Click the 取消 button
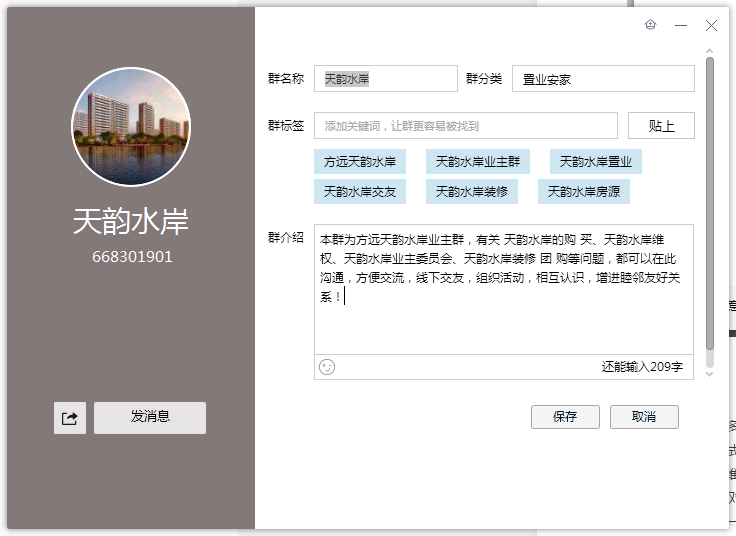This screenshot has height=536, width=736. click(644, 417)
